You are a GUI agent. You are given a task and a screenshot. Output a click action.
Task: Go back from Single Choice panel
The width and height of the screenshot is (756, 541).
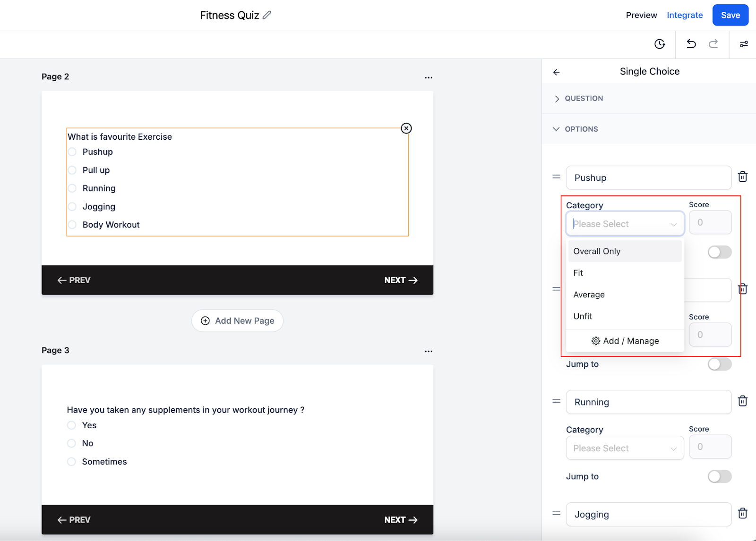(x=557, y=72)
